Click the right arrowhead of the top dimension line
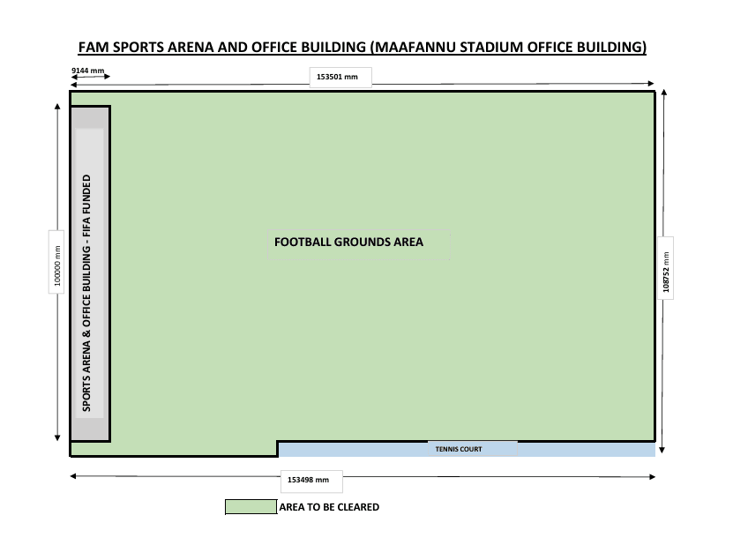This screenshot has width=748, height=560. click(650, 82)
